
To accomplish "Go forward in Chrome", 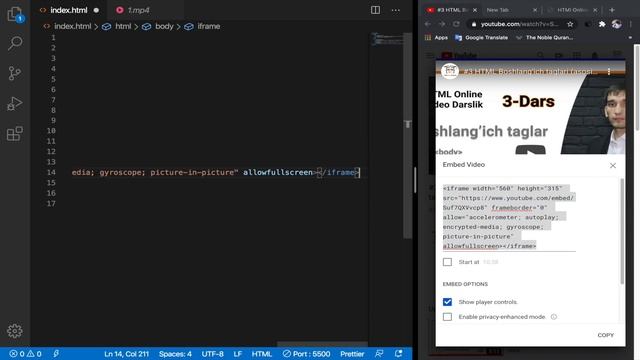I will pyautogui.click(x=442, y=24).
